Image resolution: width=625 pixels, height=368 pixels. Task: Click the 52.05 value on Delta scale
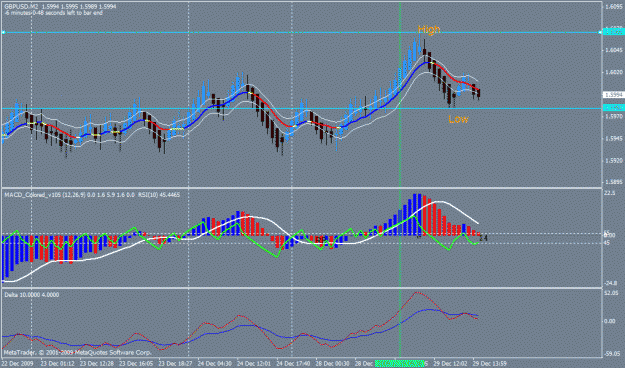[611, 293]
